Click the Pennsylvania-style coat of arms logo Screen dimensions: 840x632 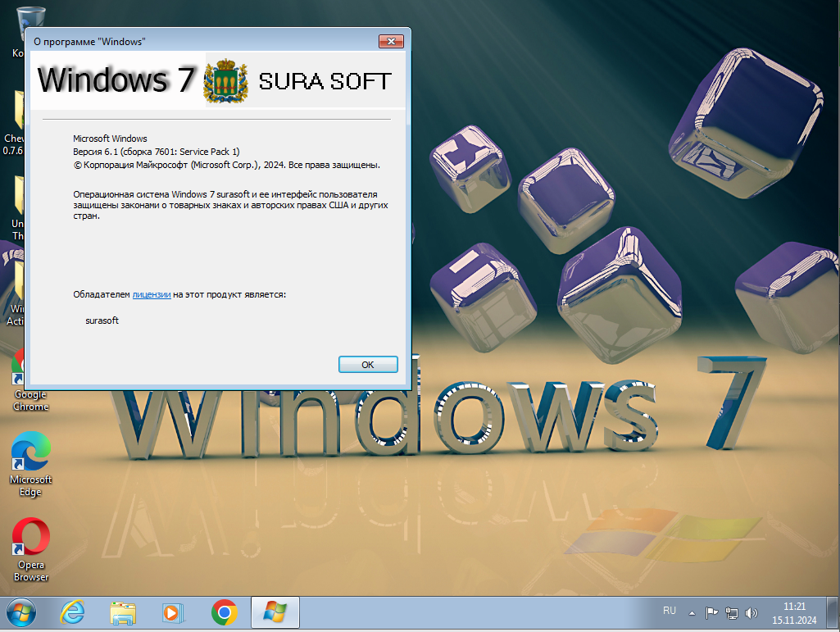(x=225, y=81)
